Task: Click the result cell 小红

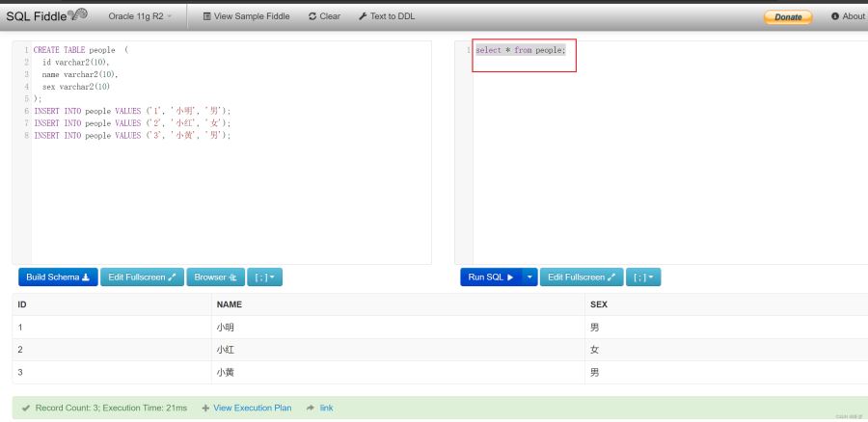Action: [x=226, y=350]
